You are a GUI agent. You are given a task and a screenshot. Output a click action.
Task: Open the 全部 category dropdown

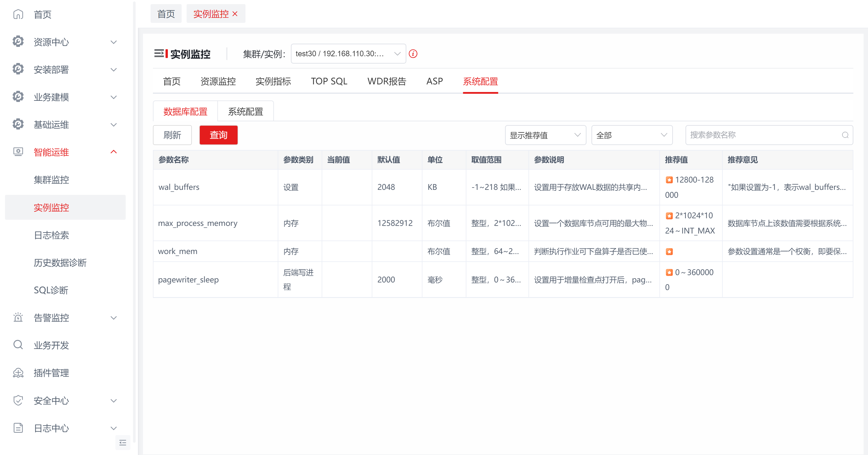[x=632, y=135]
